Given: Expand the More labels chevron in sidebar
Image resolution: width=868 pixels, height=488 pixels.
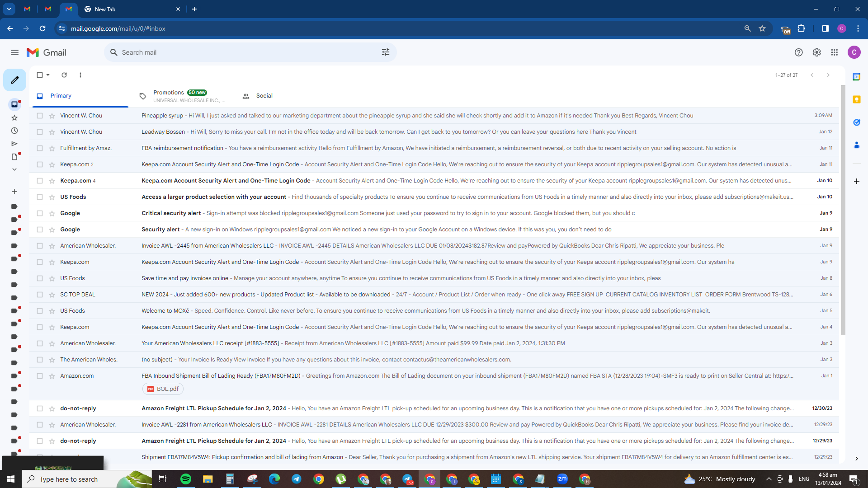Looking at the screenshot, I should [x=14, y=169].
